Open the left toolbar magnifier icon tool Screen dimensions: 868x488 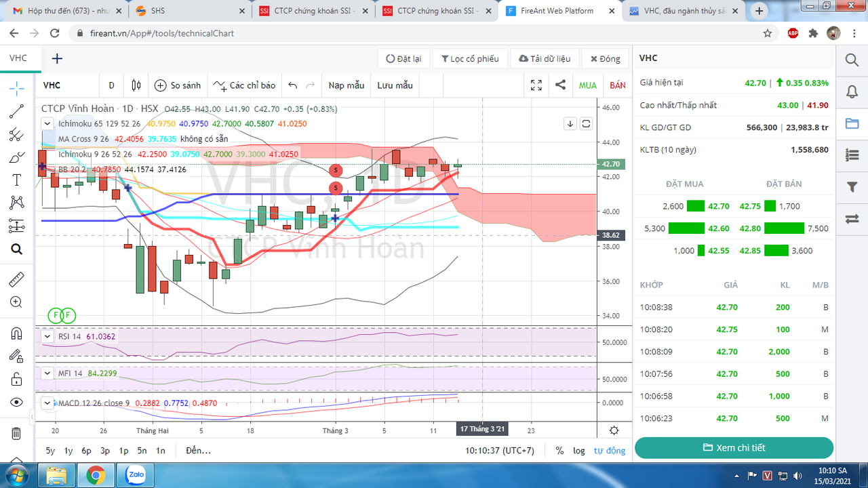point(17,249)
